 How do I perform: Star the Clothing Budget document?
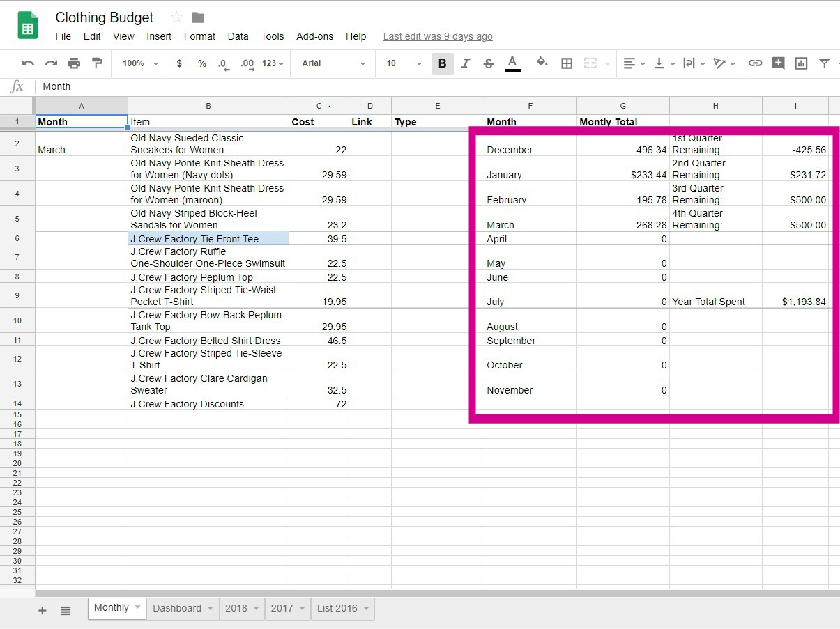[x=176, y=17]
